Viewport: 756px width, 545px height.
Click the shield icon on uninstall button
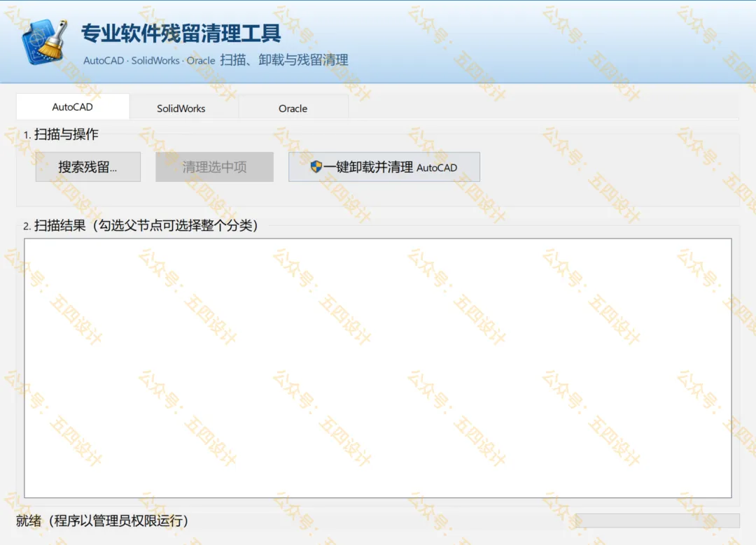[x=316, y=167]
